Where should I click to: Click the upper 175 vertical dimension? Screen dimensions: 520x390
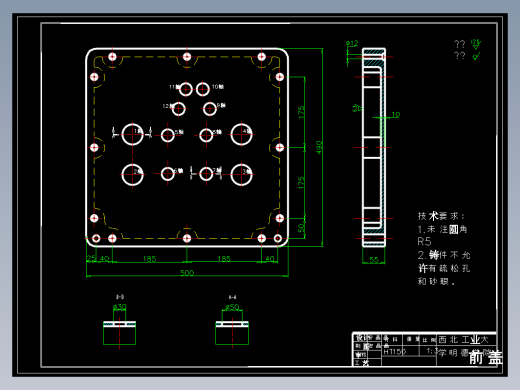[x=301, y=112]
